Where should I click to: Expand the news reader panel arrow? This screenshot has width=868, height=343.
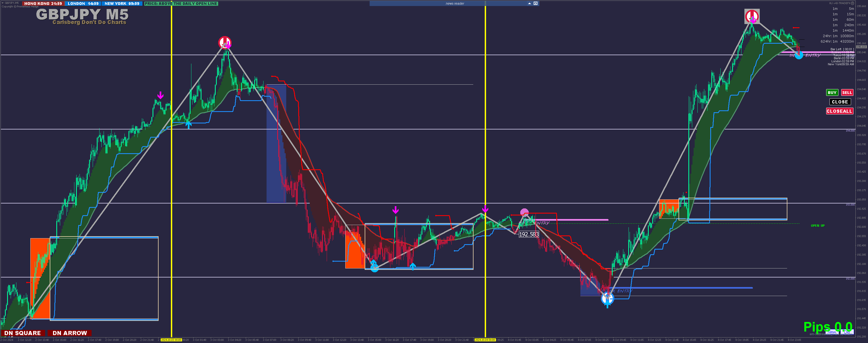tap(529, 3)
